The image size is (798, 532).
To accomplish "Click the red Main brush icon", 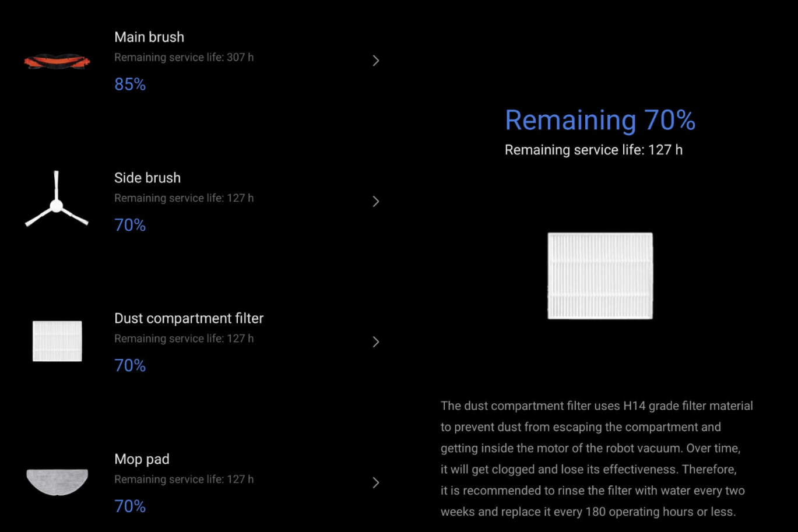I will click(57, 61).
